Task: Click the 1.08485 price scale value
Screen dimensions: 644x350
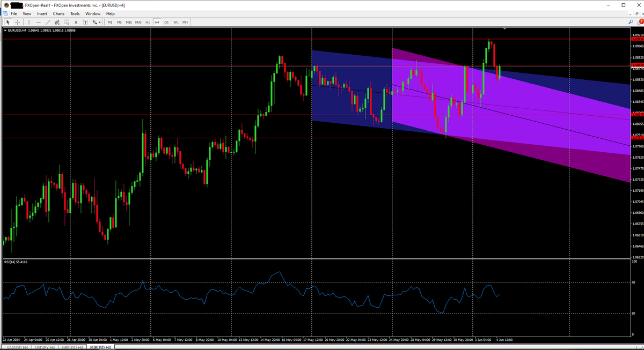Action: click(638, 91)
